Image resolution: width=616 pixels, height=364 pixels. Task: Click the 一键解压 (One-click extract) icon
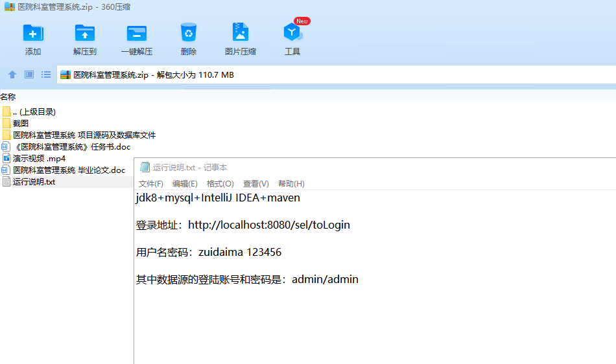(137, 33)
